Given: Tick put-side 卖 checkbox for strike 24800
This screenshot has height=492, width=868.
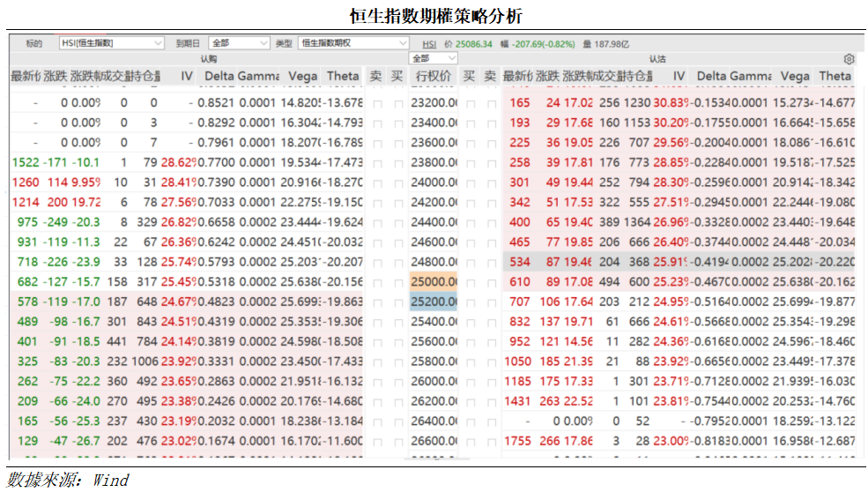Looking at the screenshot, I should (x=491, y=263).
